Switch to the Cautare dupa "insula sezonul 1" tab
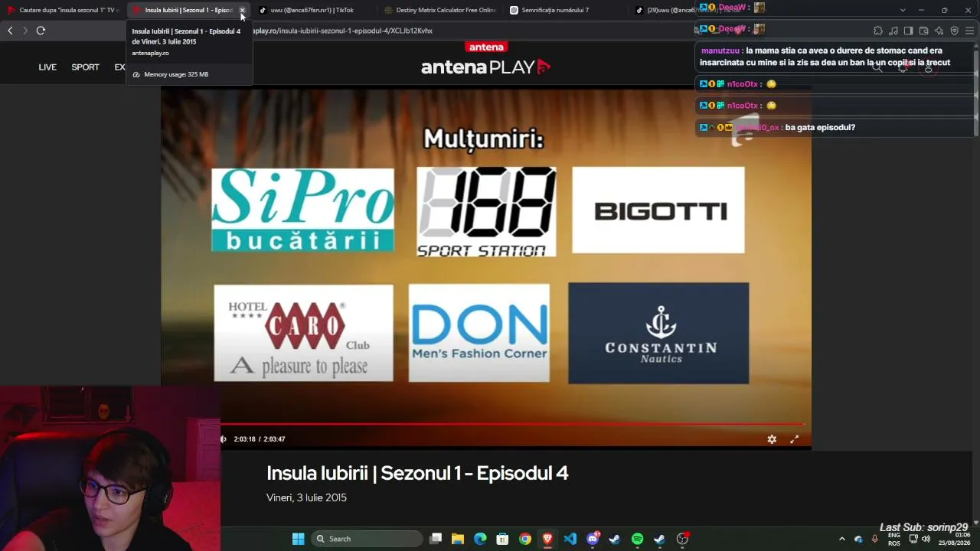This screenshot has width=980, height=551. [64, 10]
